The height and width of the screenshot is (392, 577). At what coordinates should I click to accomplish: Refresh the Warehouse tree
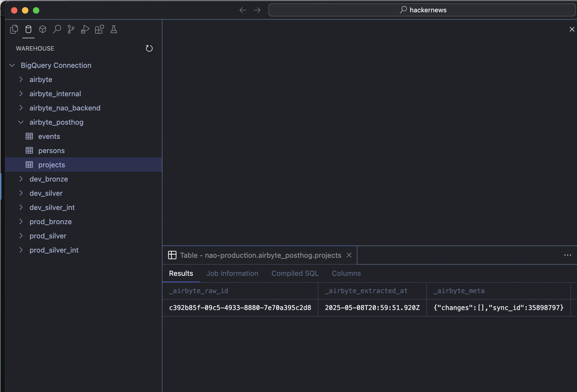[x=149, y=48]
